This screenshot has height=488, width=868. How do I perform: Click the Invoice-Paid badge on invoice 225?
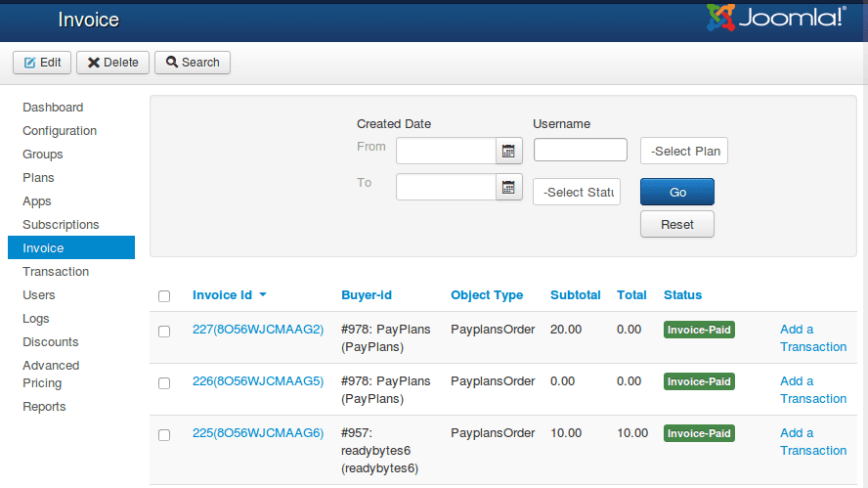[x=699, y=433]
